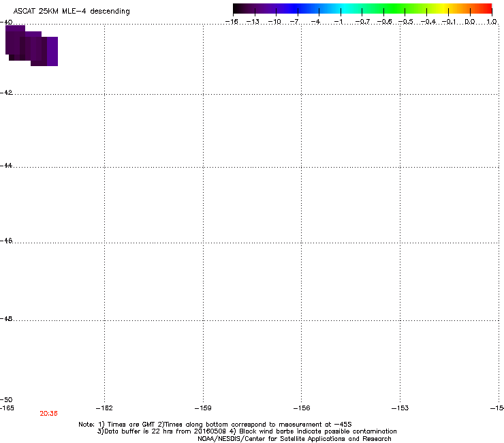Click the -42 latitude axis label
Viewport: 504px width, 443px height.
pyautogui.click(x=6, y=93)
